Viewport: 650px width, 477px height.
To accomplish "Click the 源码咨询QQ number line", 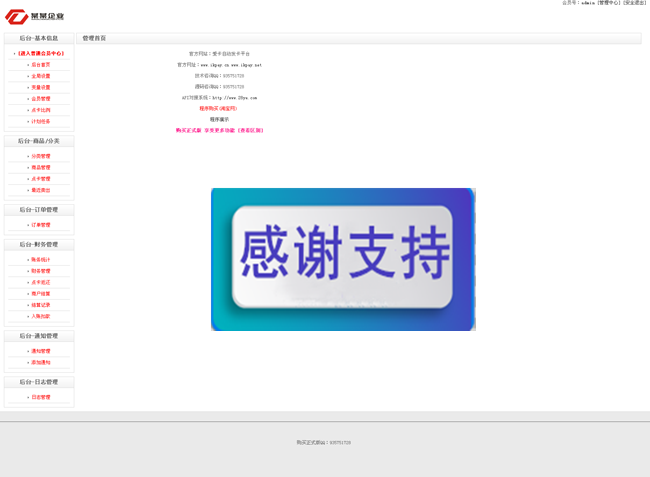I will 219,87.
